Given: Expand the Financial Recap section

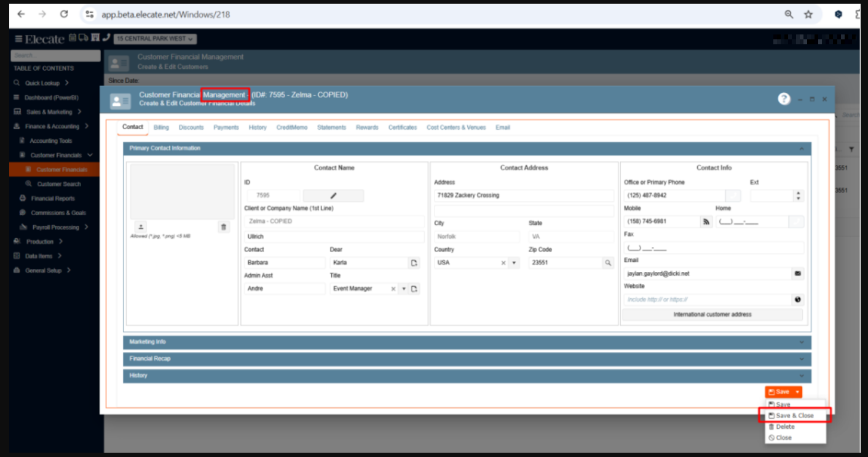Looking at the screenshot, I should click(467, 359).
